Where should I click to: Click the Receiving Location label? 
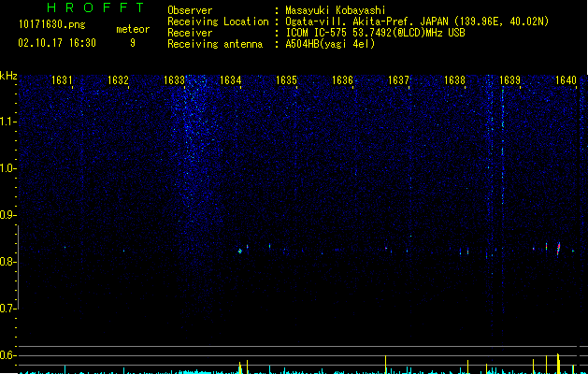click(x=218, y=22)
